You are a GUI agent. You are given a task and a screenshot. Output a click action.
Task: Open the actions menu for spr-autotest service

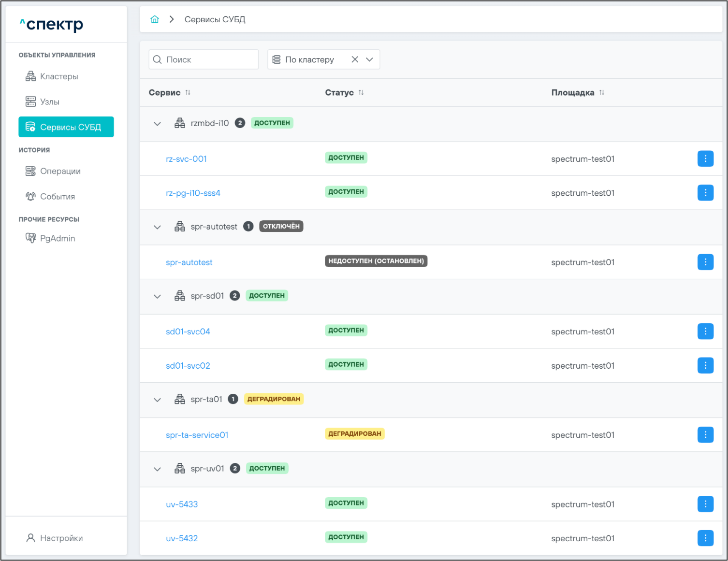click(705, 262)
